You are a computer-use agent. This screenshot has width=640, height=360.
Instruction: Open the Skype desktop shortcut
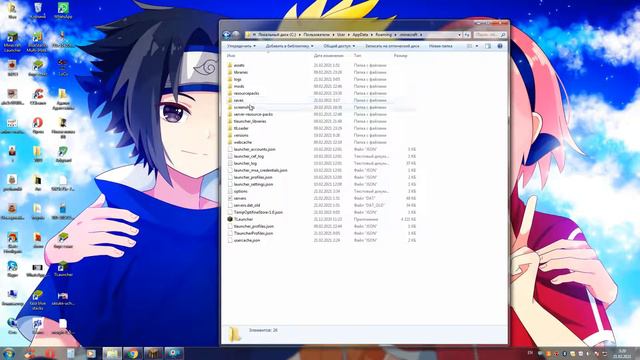point(12,269)
